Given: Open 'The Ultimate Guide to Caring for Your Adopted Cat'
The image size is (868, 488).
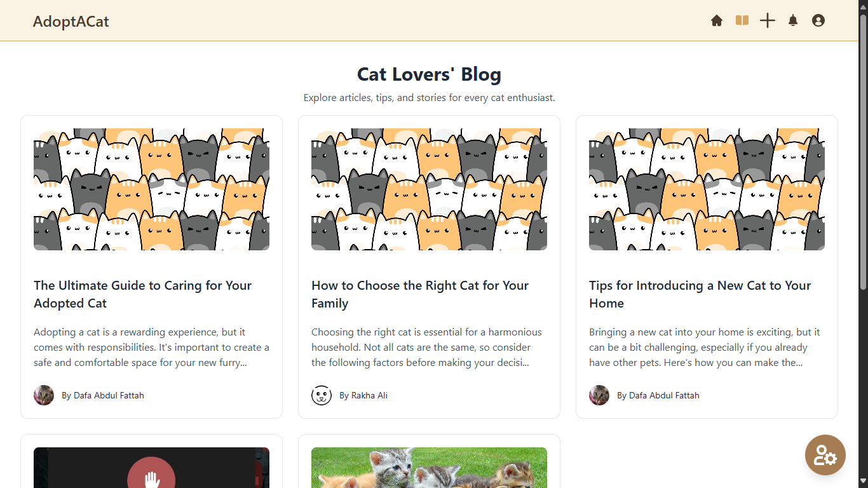Looking at the screenshot, I should [142, 294].
